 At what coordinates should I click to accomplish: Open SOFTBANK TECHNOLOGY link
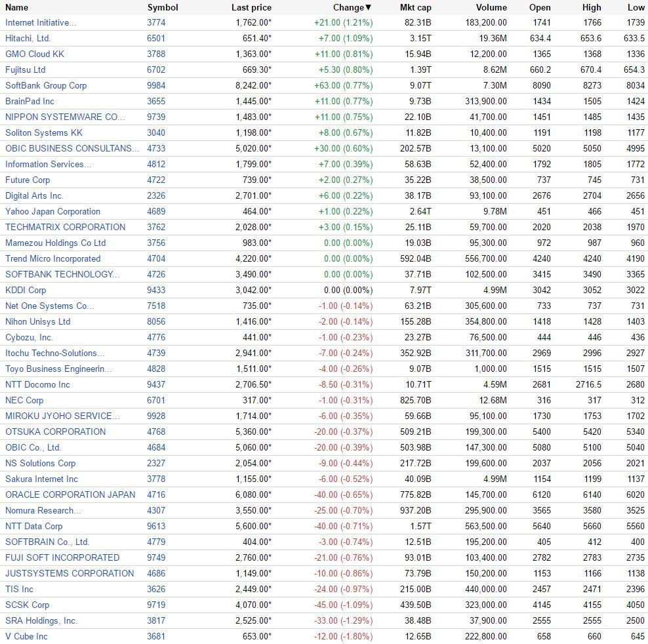tap(62, 274)
